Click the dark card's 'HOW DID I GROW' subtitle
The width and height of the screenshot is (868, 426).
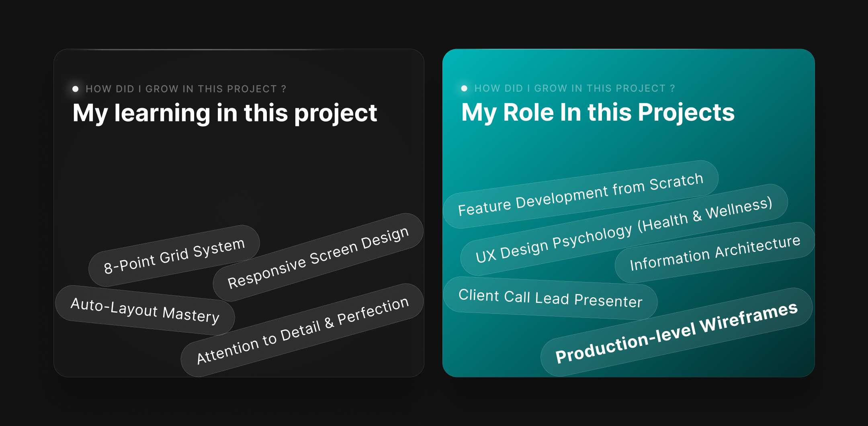coord(186,89)
